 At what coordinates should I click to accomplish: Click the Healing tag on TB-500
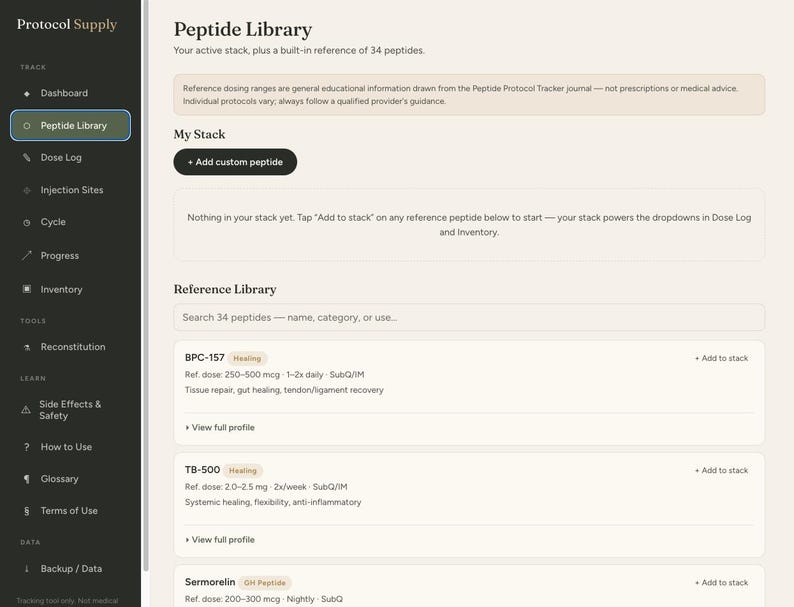243,471
